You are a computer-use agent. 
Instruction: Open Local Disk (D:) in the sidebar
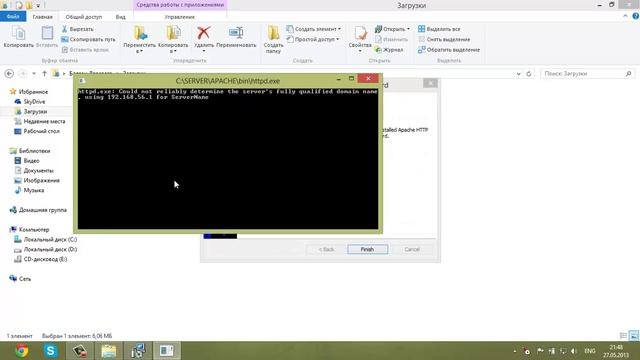45,249
